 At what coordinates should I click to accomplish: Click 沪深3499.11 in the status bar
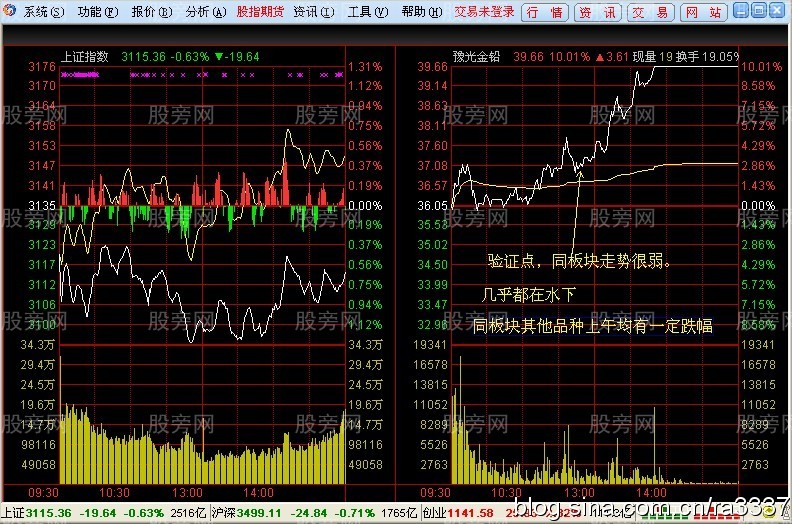246,513
